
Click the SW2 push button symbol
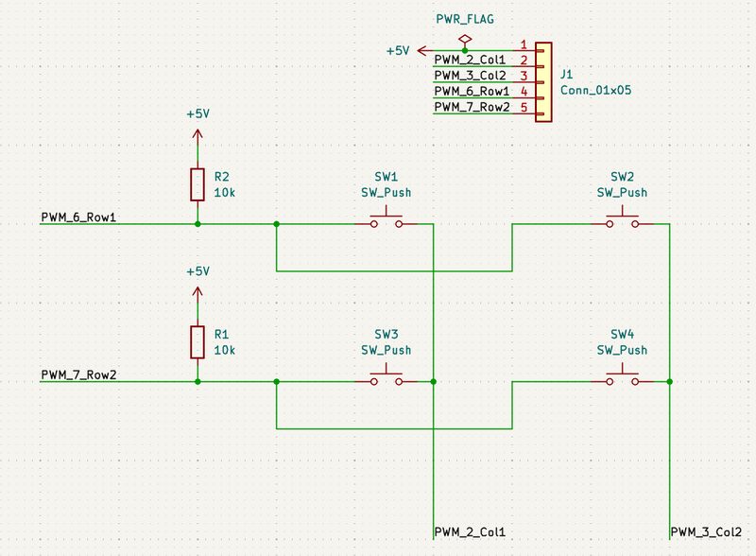pos(623,218)
